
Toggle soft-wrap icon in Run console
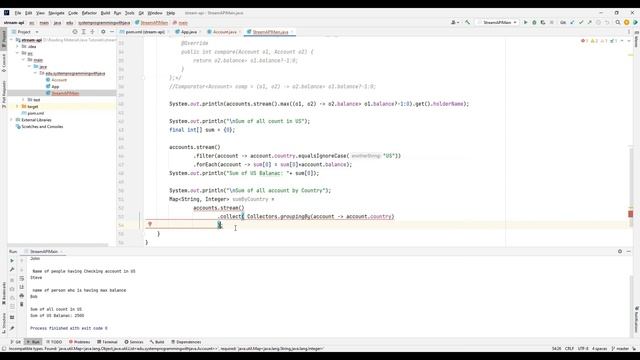[22, 278]
